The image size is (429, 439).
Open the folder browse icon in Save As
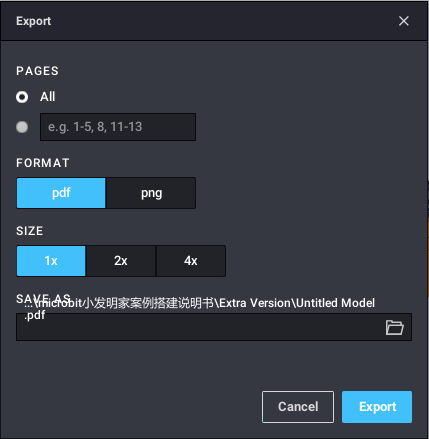(395, 327)
